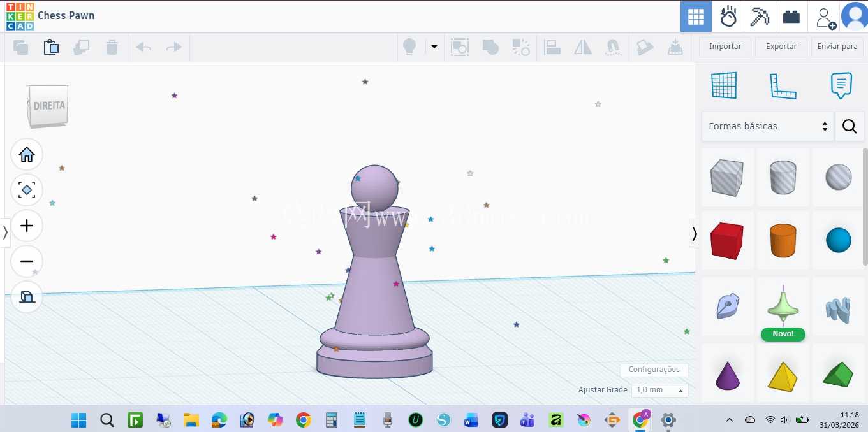Viewport: 868px width, 432px height.
Task: Toggle the Cruise magnet icon
Action: tap(613, 47)
